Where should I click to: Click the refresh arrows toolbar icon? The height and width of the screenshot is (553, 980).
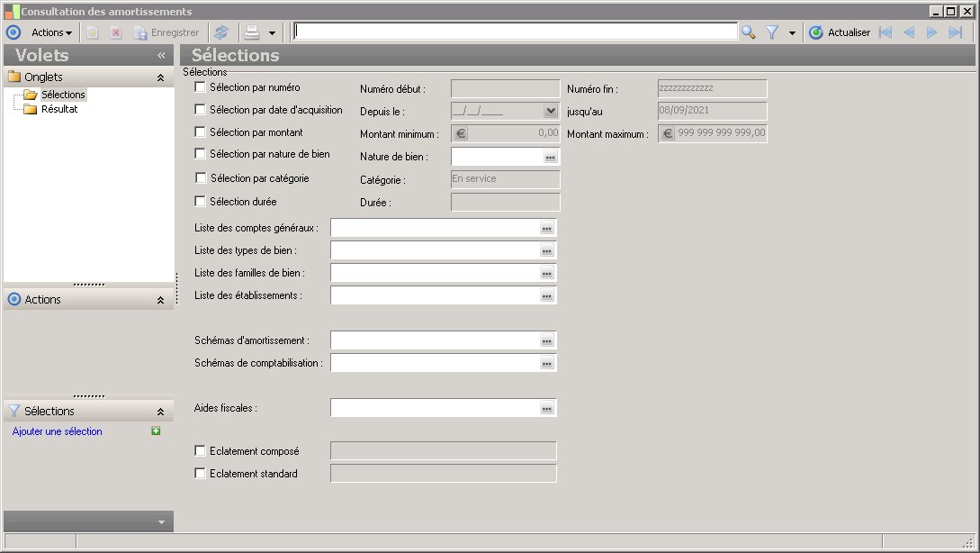(221, 32)
